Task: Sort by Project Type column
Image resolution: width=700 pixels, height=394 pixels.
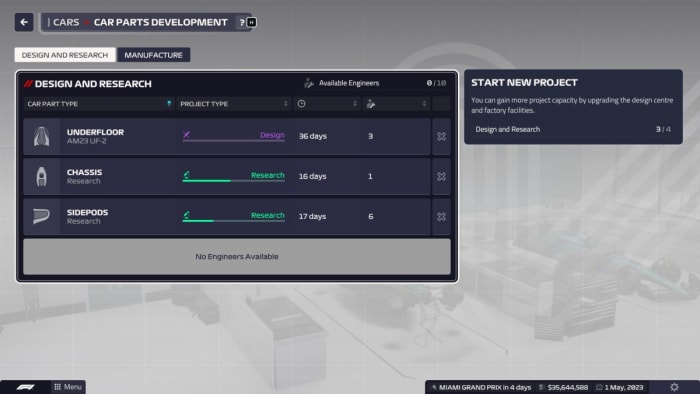Action: [234, 104]
